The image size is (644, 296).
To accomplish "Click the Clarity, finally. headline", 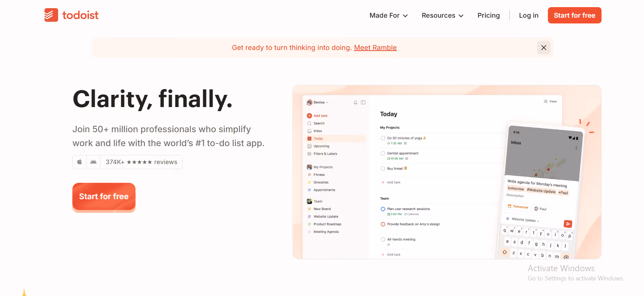I will pos(153,99).
